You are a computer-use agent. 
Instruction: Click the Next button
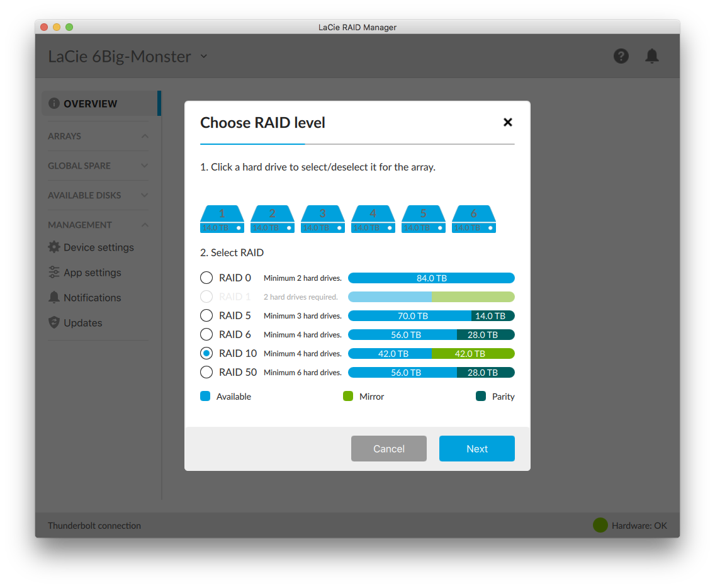(x=476, y=449)
